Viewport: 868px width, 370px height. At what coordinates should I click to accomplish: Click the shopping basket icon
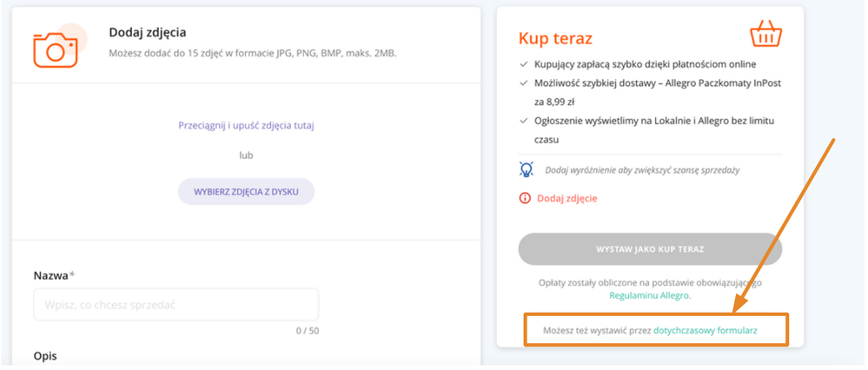[765, 34]
